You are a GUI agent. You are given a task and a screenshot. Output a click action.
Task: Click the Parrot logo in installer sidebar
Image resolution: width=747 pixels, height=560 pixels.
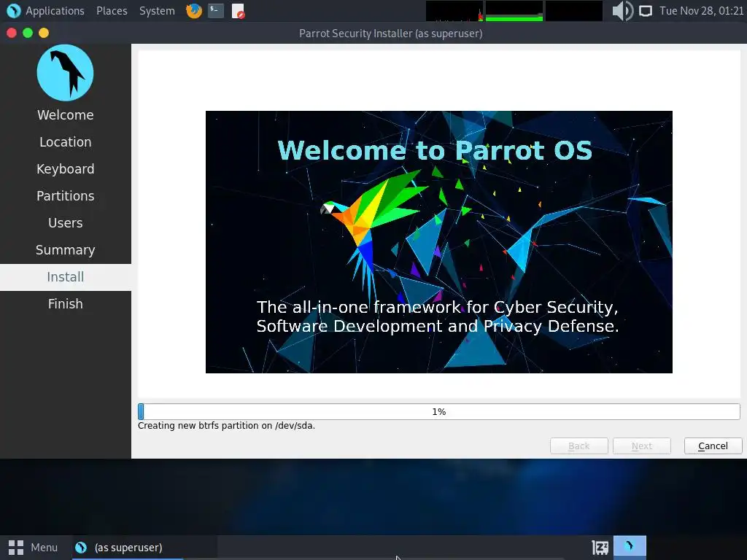[x=65, y=72]
